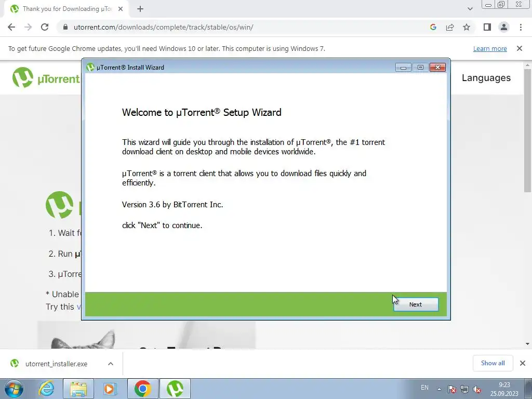Select µTorrent installer taskbar icon
Screen dimensions: 532x399
(175, 389)
